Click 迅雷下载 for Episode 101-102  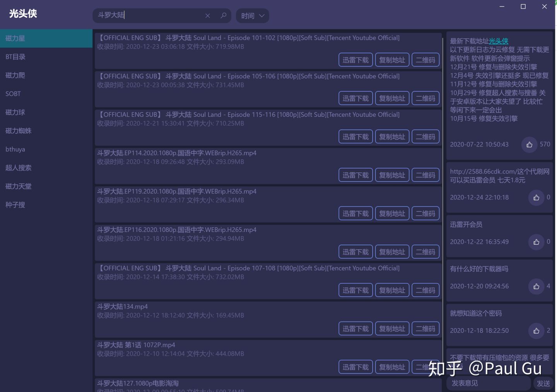coord(355,60)
